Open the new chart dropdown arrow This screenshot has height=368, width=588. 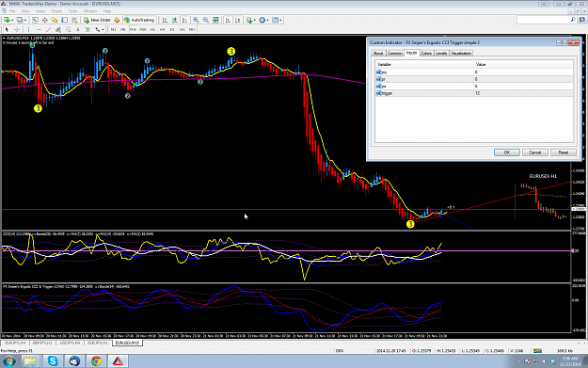[12, 20]
